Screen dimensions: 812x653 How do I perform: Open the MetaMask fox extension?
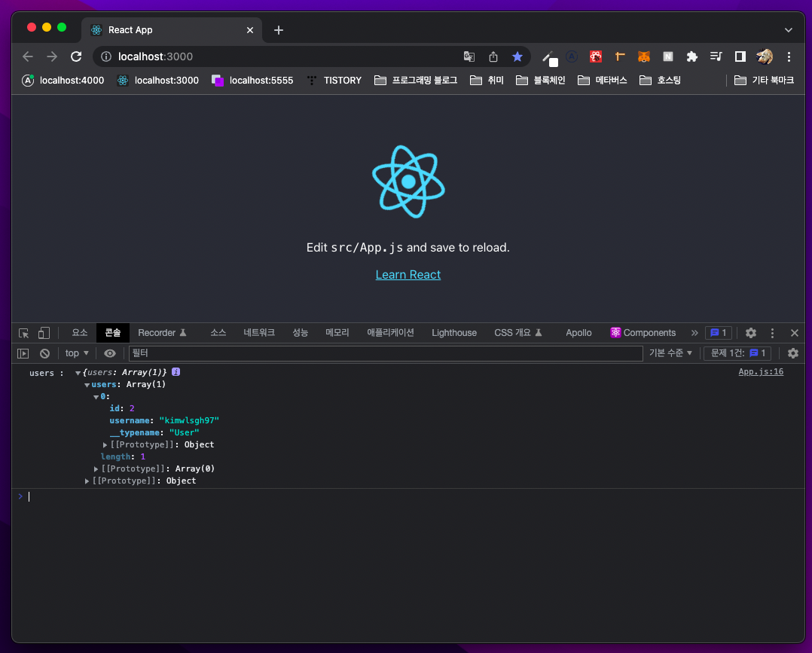point(644,56)
